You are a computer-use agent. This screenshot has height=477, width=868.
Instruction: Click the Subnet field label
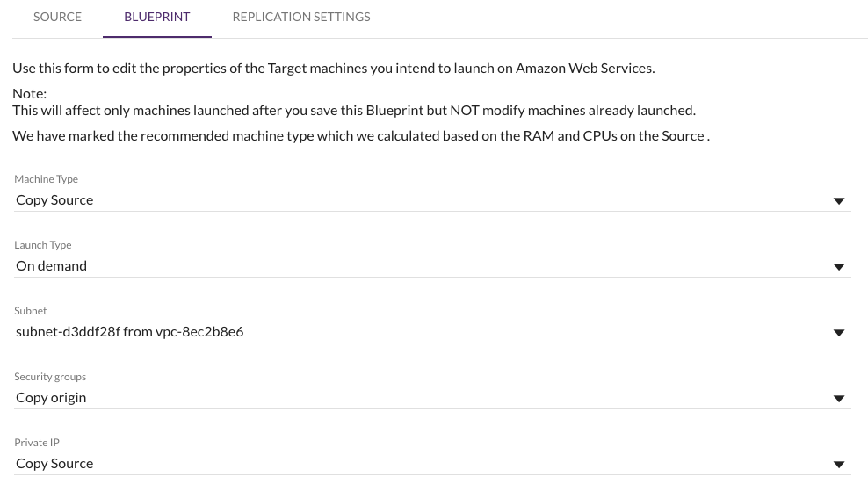(31, 310)
